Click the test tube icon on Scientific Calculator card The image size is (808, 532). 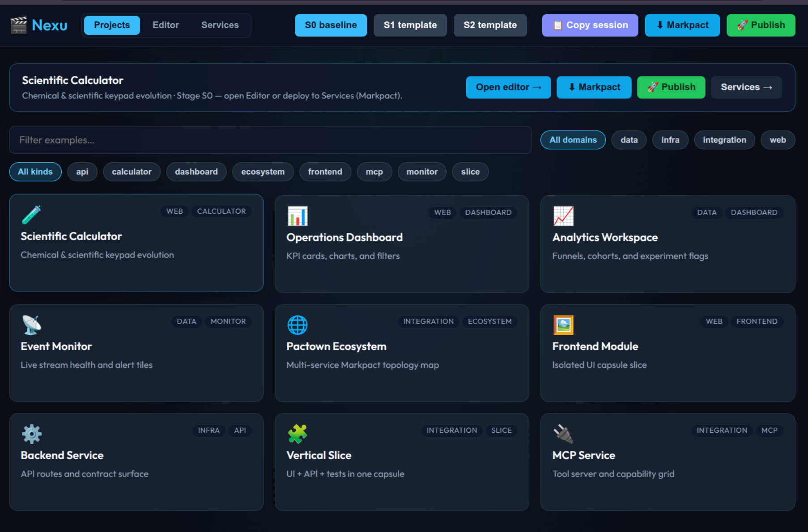coord(31,215)
